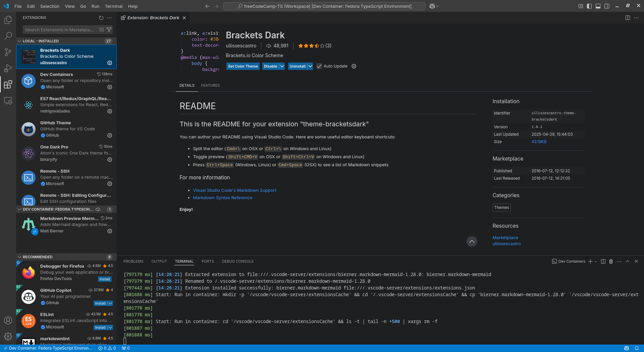
Task: Toggle the secondary side bar visibility
Action: coord(606,6)
